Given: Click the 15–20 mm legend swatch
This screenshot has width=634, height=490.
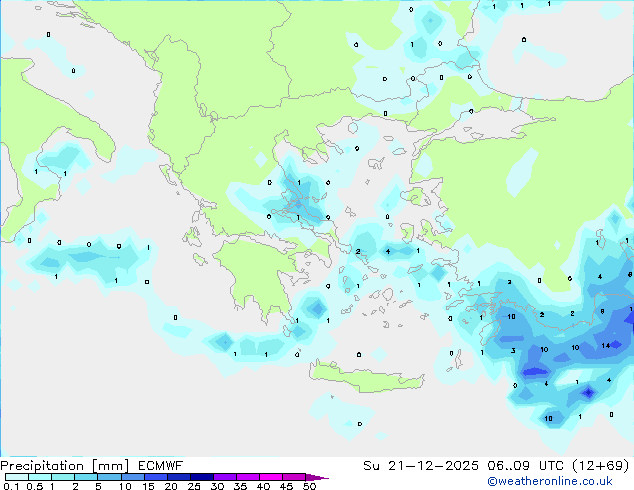Looking at the screenshot, I should click(155, 477).
